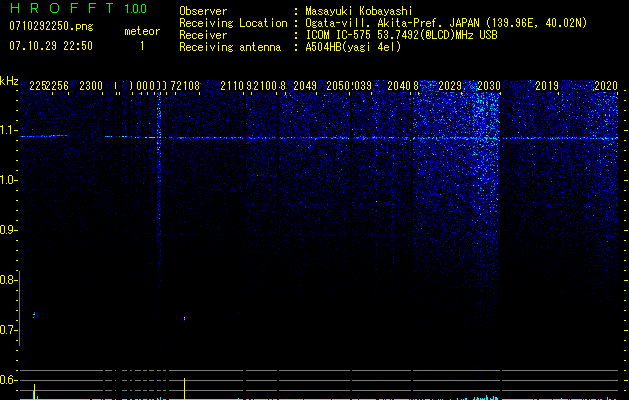
Task: Click the Receiver field label
Action: [203, 35]
